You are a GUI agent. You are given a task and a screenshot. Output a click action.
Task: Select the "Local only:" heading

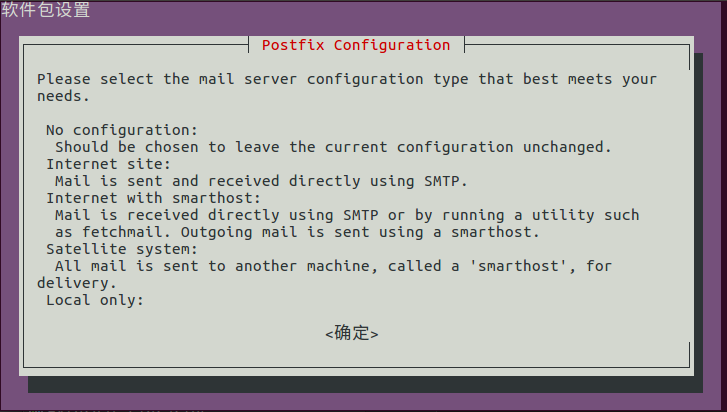coord(95,300)
